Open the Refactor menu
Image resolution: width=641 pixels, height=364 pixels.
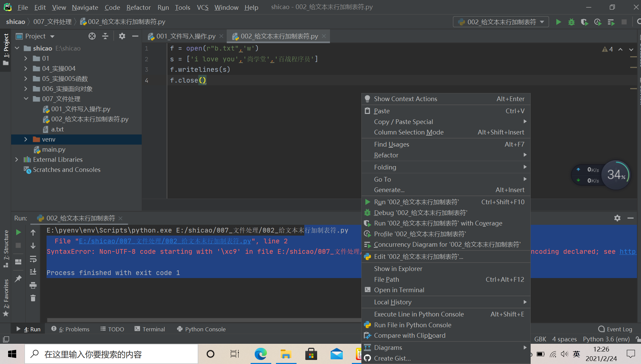tap(138, 7)
